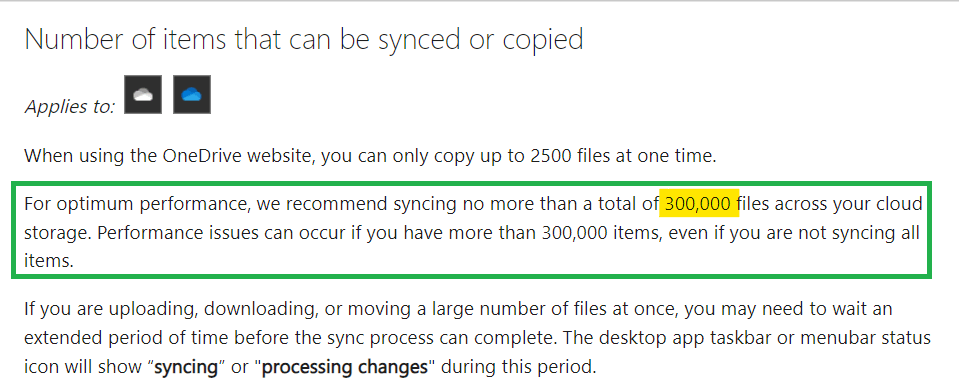
Task: Click the yellow highlighted 300,000 number
Action: [698, 204]
